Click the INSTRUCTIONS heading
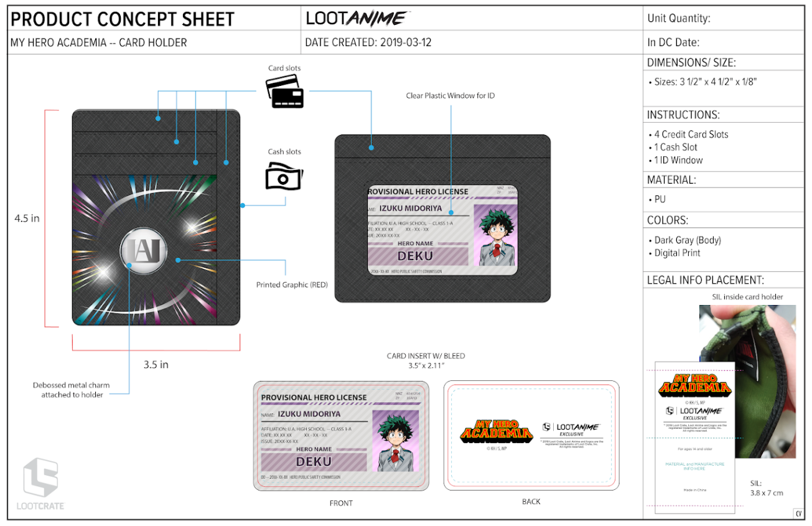This screenshot has width=812, height=526. coord(683,115)
